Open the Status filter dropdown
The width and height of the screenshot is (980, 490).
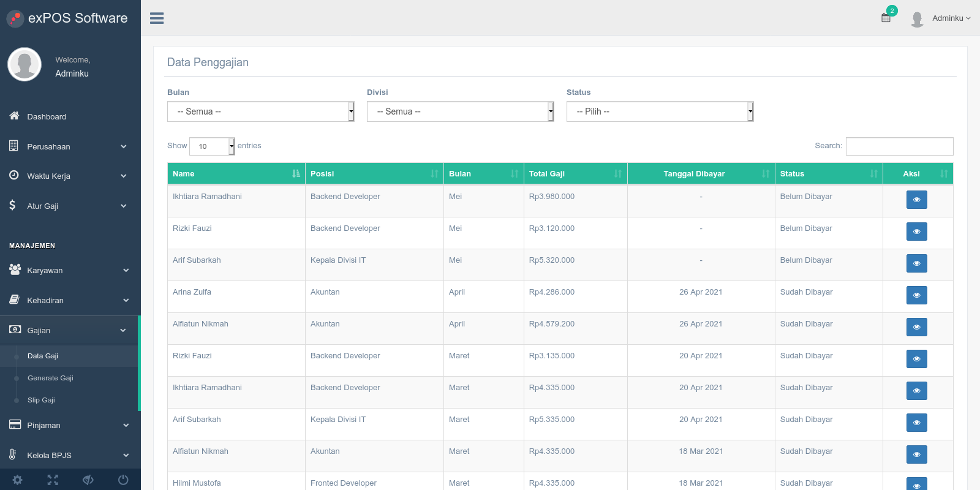point(660,111)
